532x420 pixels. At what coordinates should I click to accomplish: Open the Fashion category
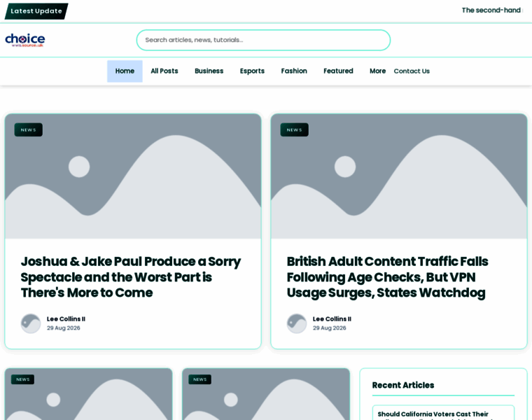pos(294,71)
